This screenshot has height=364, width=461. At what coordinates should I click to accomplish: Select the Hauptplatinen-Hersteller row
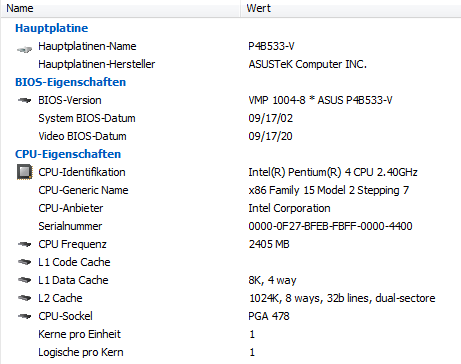click(231, 64)
